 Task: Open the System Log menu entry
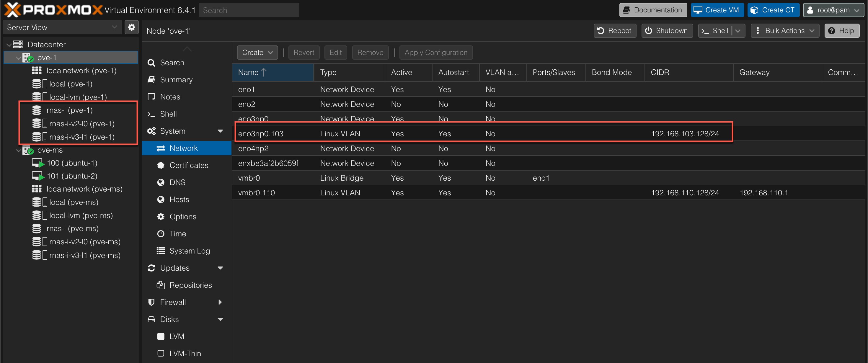point(187,251)
